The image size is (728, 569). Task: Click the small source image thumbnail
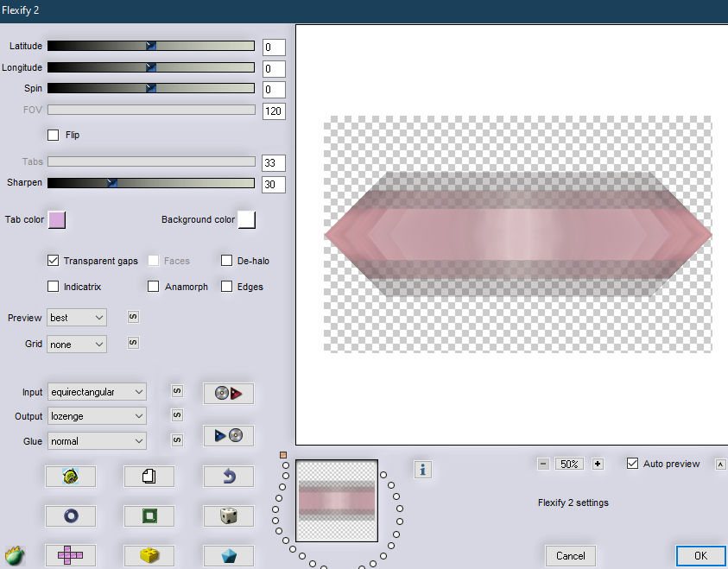pyautogui.click(x=337, y=501)
